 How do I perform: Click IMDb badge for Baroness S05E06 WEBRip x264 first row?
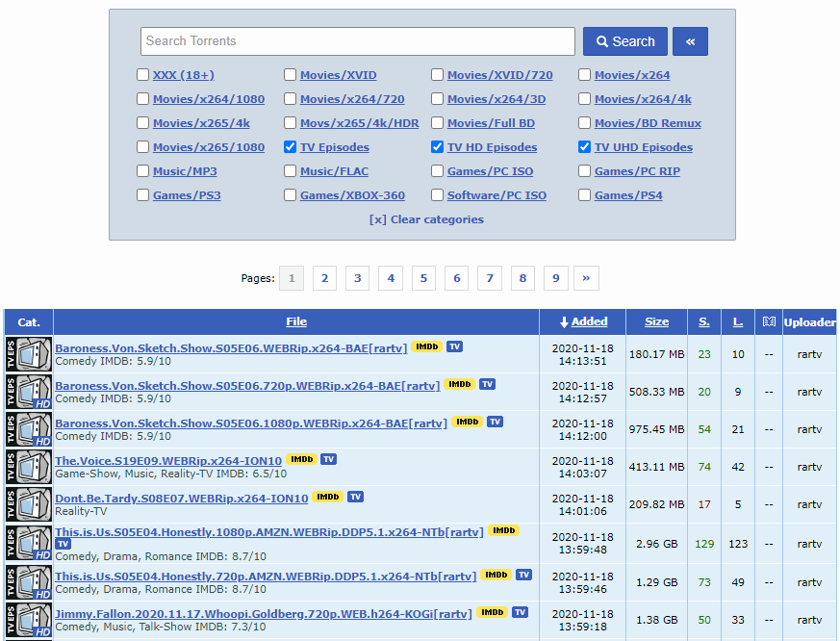[x=427, y=346]
